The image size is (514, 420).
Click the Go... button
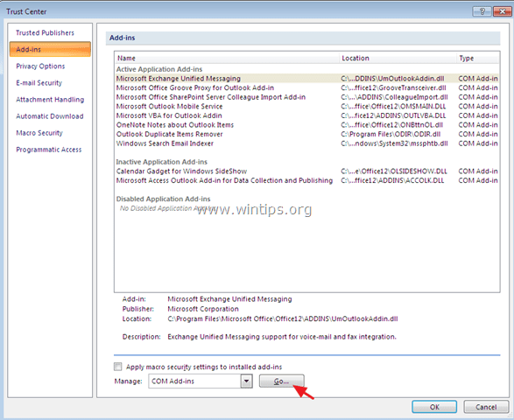tap(282, 381)
